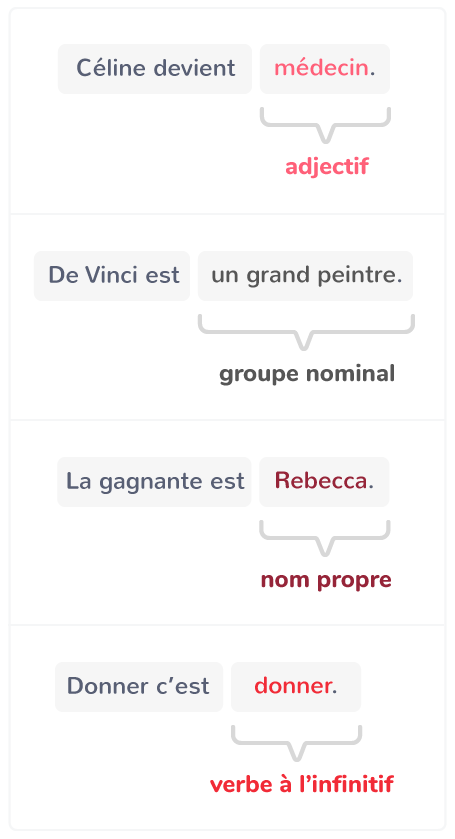Click the bracket under 'Rebecca.'

pos(325,538)
